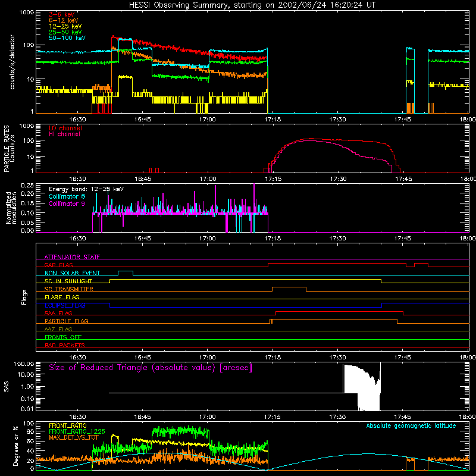Click the Energy band: 12-25 keV label
Viewport: 476px width, 476px height.
pos(86,189)
